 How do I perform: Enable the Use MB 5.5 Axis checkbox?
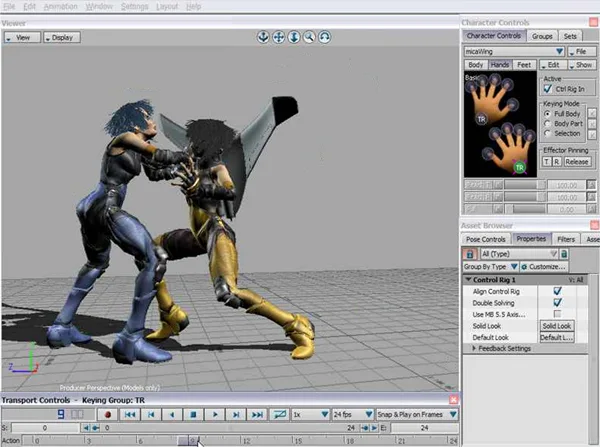(x=558, y=314)
